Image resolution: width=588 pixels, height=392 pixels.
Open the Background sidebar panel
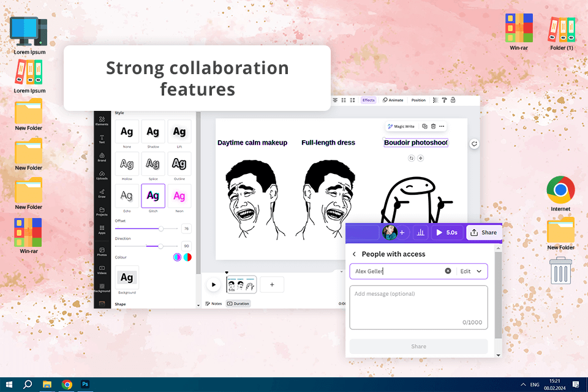102,288
